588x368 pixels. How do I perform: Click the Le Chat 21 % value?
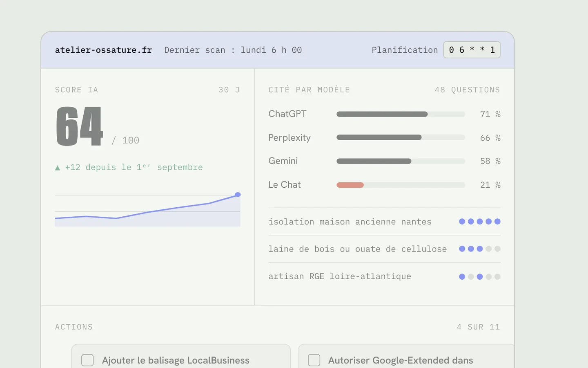click(490, 185)
